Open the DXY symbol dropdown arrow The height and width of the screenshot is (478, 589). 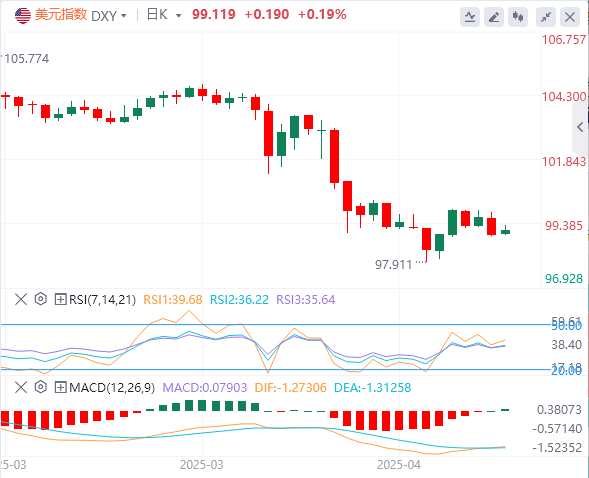click(x=124, y=16)
